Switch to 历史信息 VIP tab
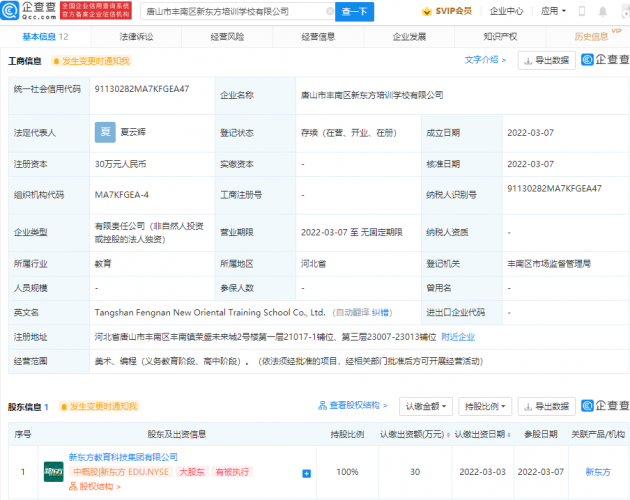The height and width of the screenshot is (500, 630). click(x=591, y=37)
